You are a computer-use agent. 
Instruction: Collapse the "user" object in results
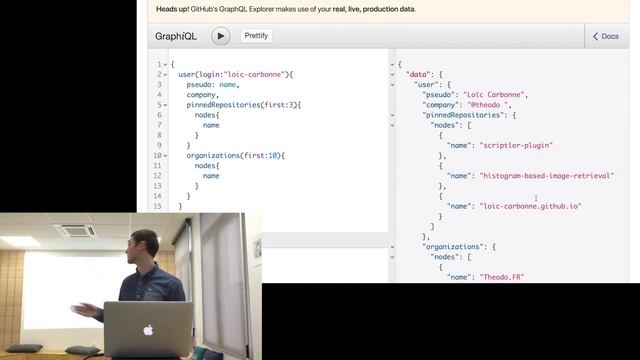[392, 85]
